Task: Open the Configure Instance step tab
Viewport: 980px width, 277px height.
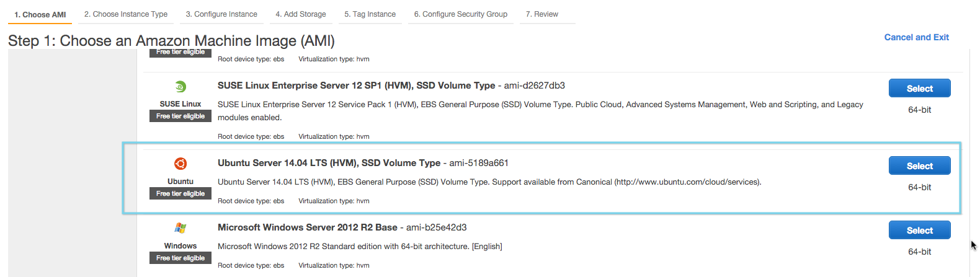Action: pyautogui.click(x=221, y=14)
